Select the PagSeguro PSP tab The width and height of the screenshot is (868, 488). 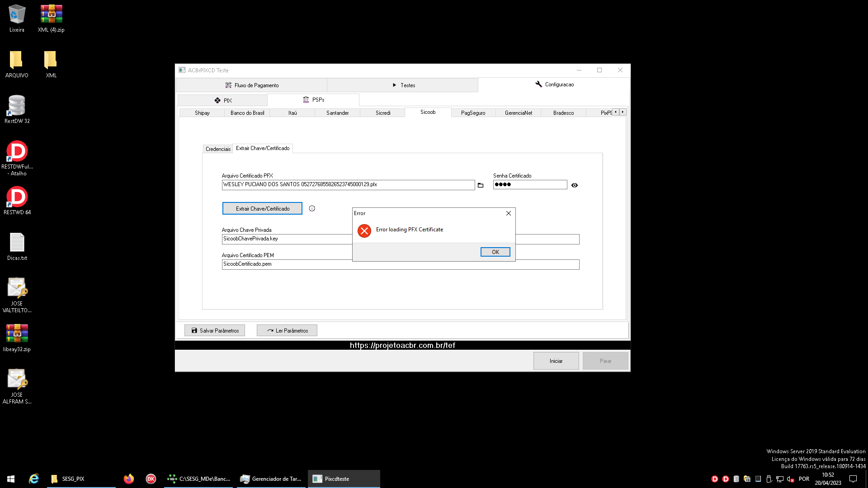click(x=473, y=113)
